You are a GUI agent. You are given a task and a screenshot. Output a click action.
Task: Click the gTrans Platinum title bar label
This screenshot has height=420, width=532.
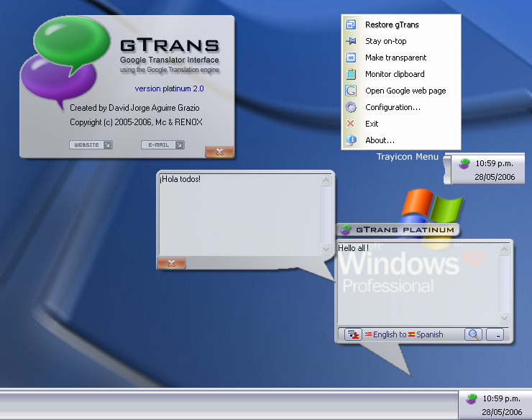(405, 230)
